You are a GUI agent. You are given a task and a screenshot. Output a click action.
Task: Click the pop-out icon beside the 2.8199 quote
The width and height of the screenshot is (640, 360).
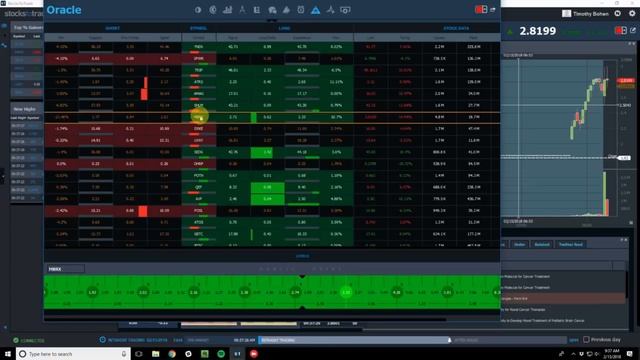tap(633, 31)
